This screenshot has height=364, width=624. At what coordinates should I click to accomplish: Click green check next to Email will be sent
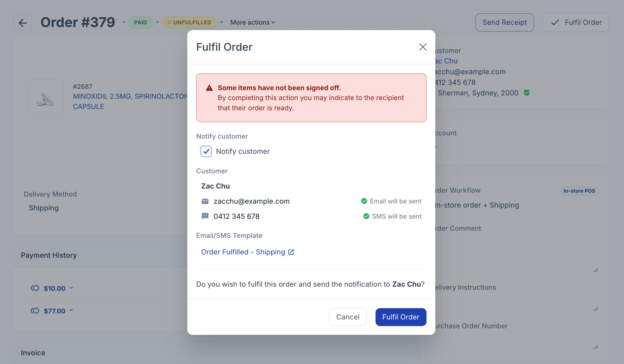[x=364, y=201]
